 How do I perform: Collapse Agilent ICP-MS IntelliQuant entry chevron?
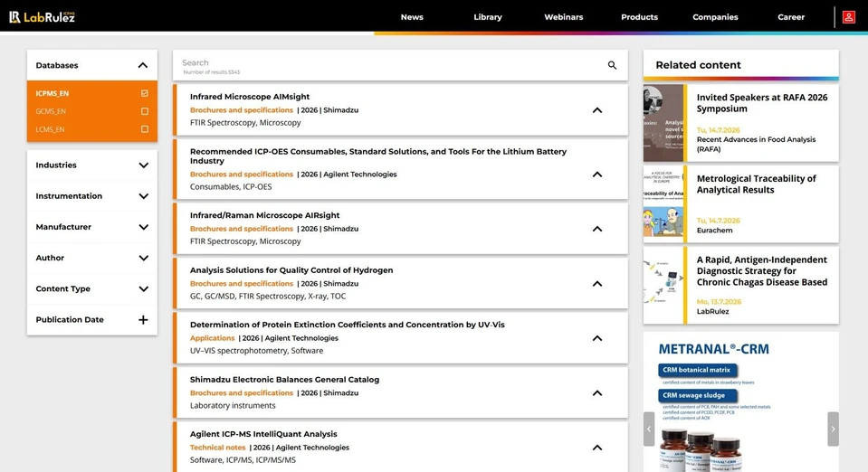click(x=596, y=448)
